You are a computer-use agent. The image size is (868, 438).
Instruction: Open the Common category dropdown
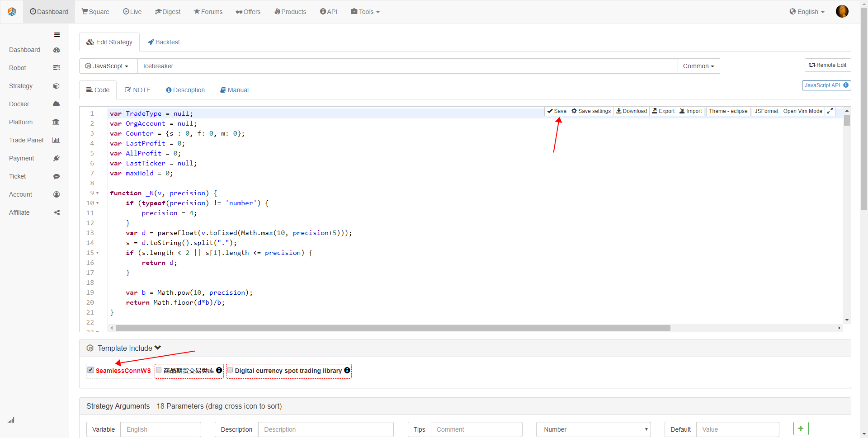click(698, 66)
